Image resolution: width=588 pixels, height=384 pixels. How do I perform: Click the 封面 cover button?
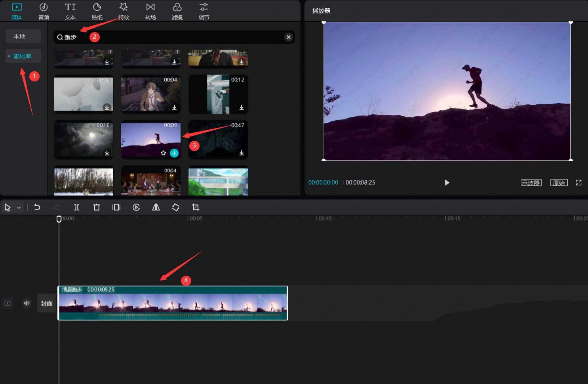tap(46, 303)
